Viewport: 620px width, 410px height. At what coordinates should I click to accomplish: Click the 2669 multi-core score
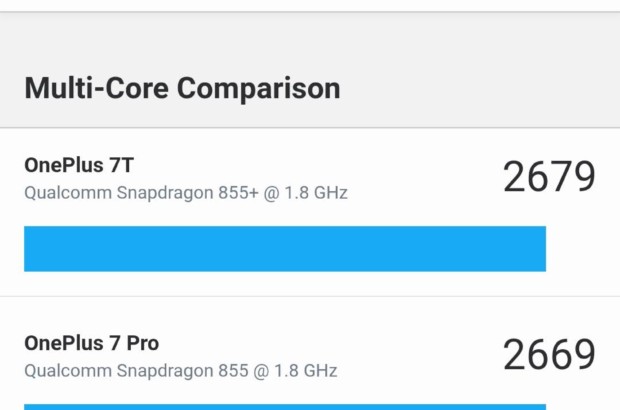click(549, 355)
